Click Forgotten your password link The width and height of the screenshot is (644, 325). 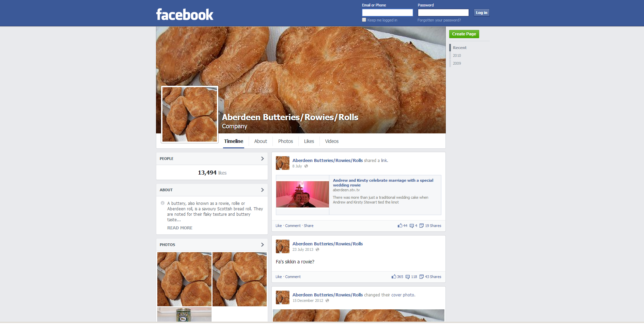click(439, 20)
